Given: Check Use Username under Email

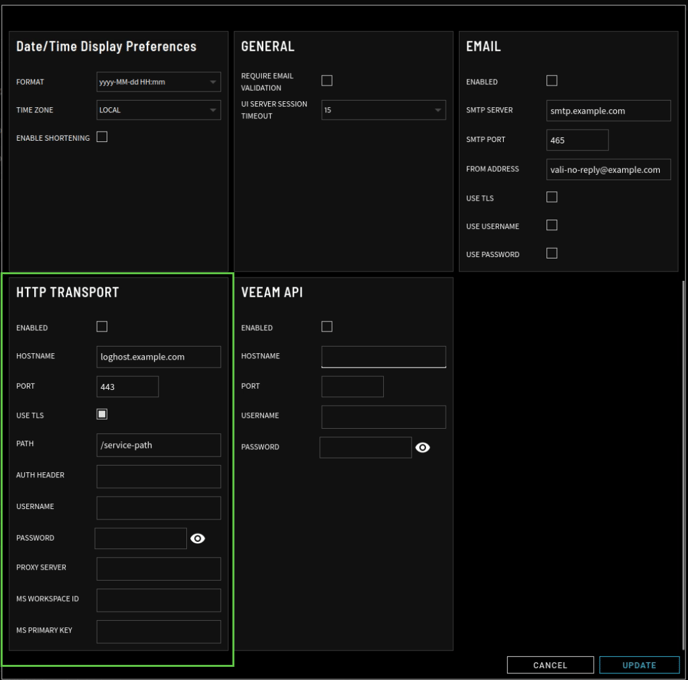Looking at the screenshot, I should coord(552,225).
